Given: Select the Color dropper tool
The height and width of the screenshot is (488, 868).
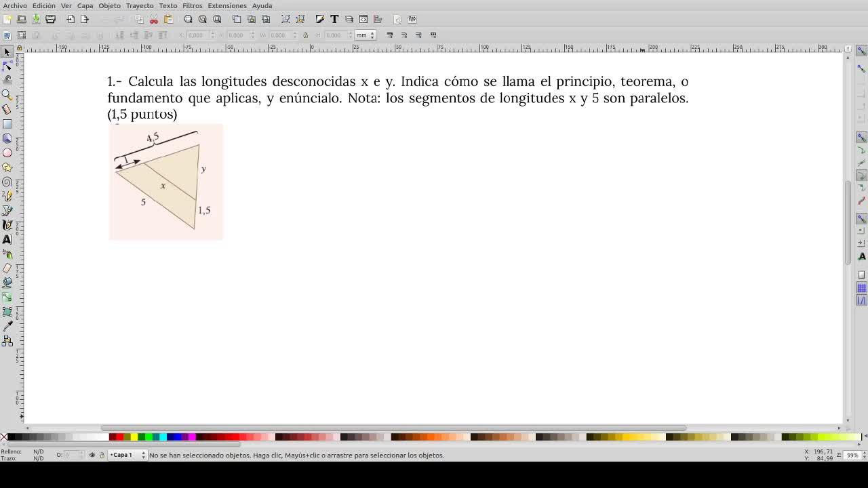Looking at the screenshot, I should [7, 327].
